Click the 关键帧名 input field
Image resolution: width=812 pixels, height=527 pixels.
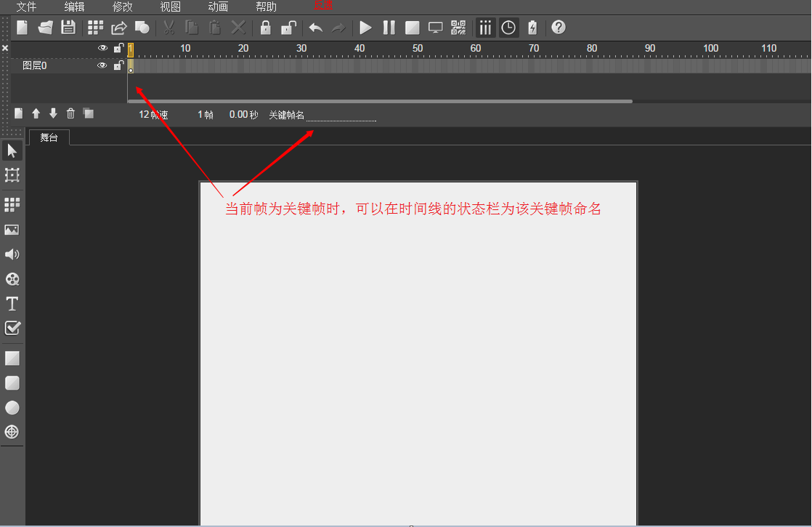tap(341, 115)
